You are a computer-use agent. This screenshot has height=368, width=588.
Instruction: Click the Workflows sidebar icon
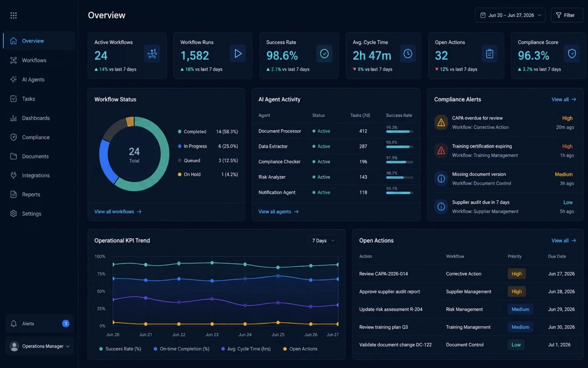(13, 60)
